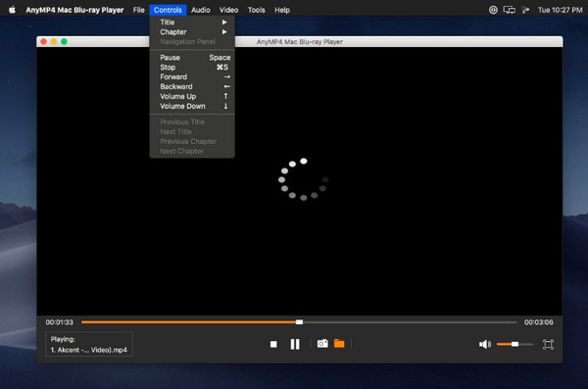Open the File menu

[x=138, y=10]
